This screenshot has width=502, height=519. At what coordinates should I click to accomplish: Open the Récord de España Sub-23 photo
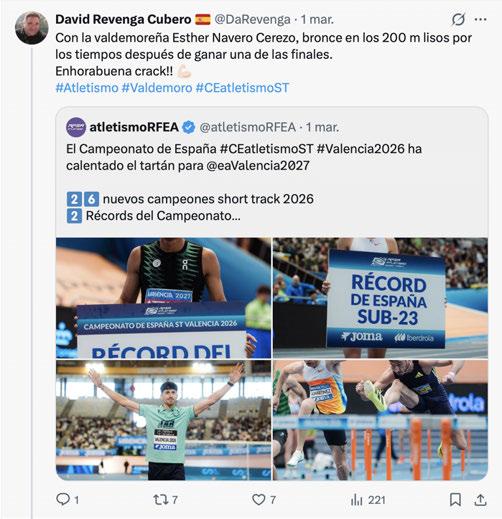click(380, 298)
